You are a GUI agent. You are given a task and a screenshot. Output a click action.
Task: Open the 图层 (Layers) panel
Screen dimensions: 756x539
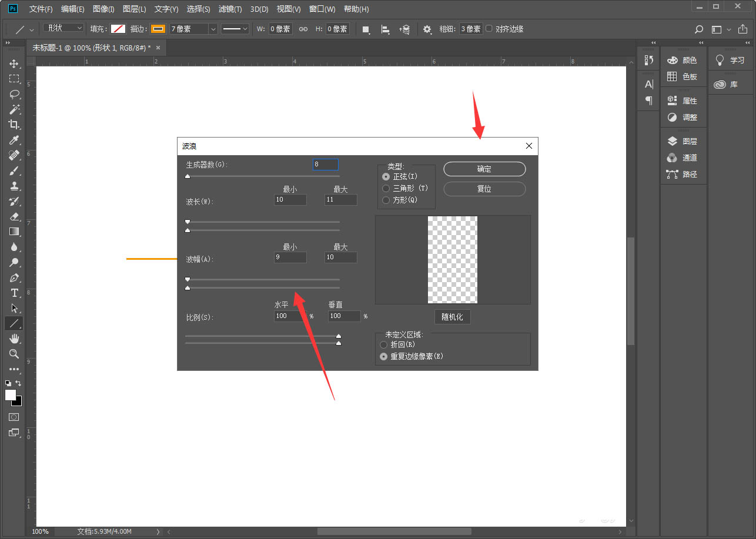click(682, 142)
